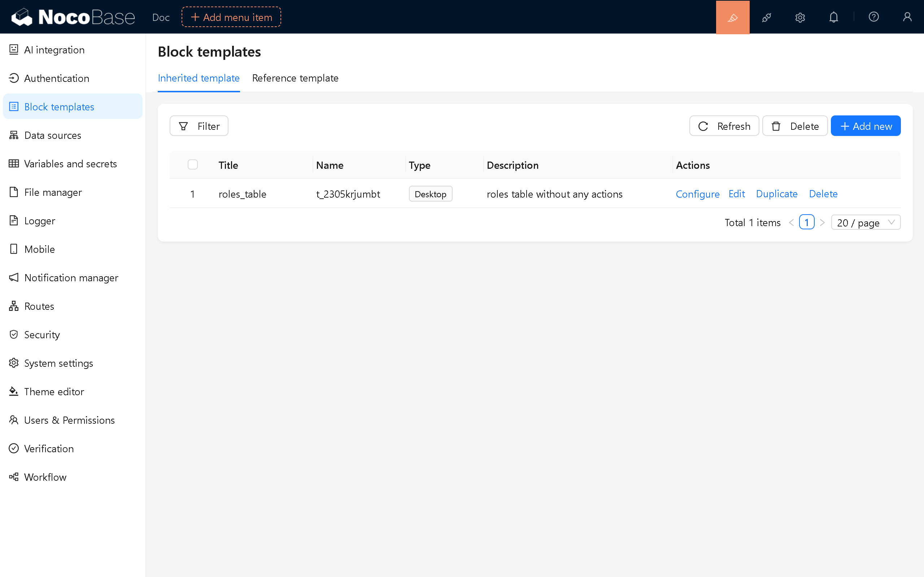Open the plugin manager icon
Viewport: 924px width, 577px height.
(766, 17)
